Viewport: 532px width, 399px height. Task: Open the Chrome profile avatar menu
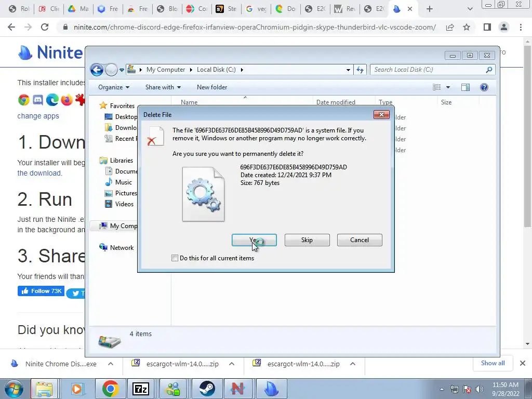[504, 27]
